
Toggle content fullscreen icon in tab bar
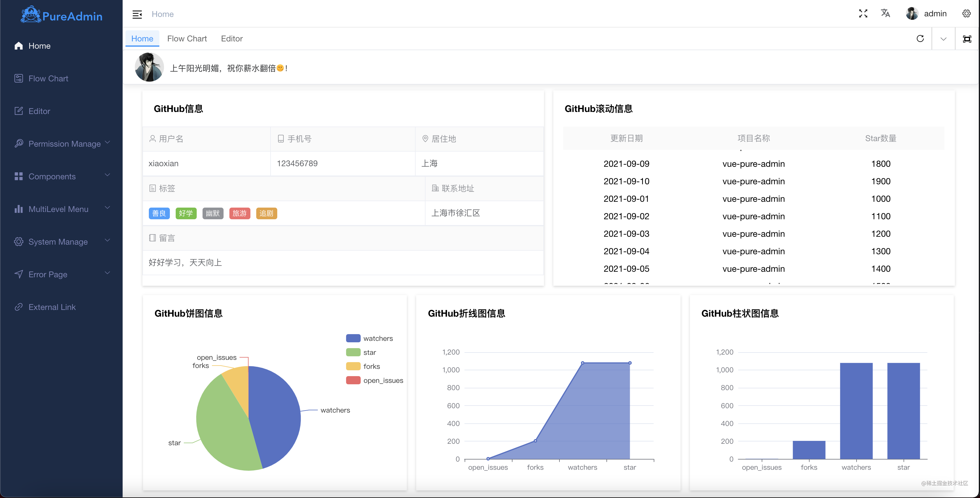coord(967,39)
